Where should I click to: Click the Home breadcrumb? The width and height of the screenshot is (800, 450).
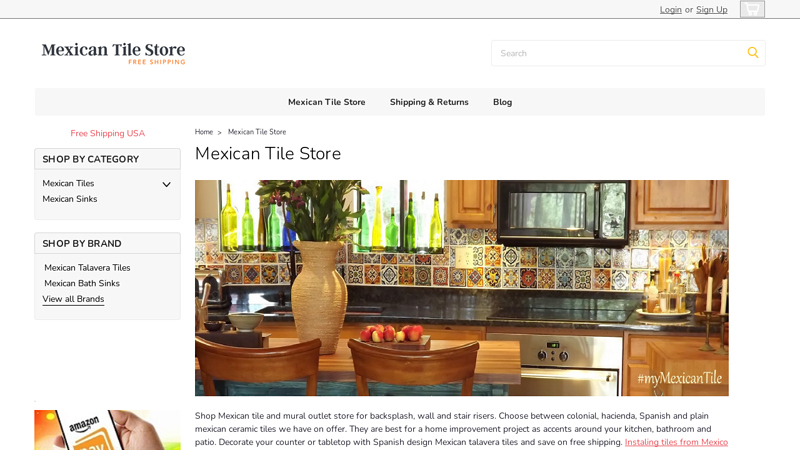coord(204,132)
